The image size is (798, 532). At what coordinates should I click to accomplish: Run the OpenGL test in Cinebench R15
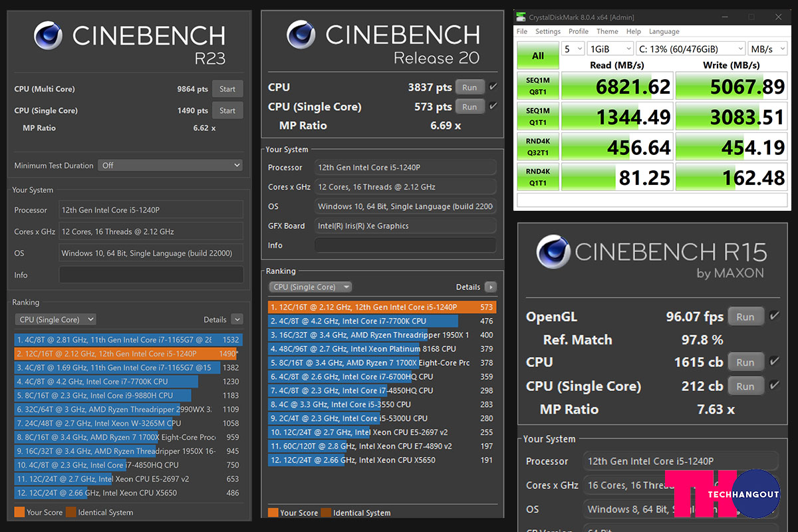745,317
